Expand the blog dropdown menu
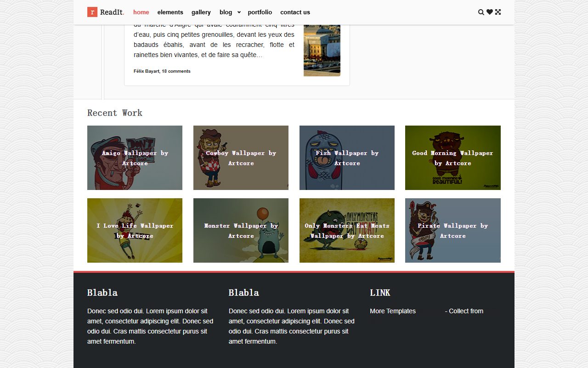Image resolution: width=588 pixels, height=368 pixels. click(x=230, y=12)
